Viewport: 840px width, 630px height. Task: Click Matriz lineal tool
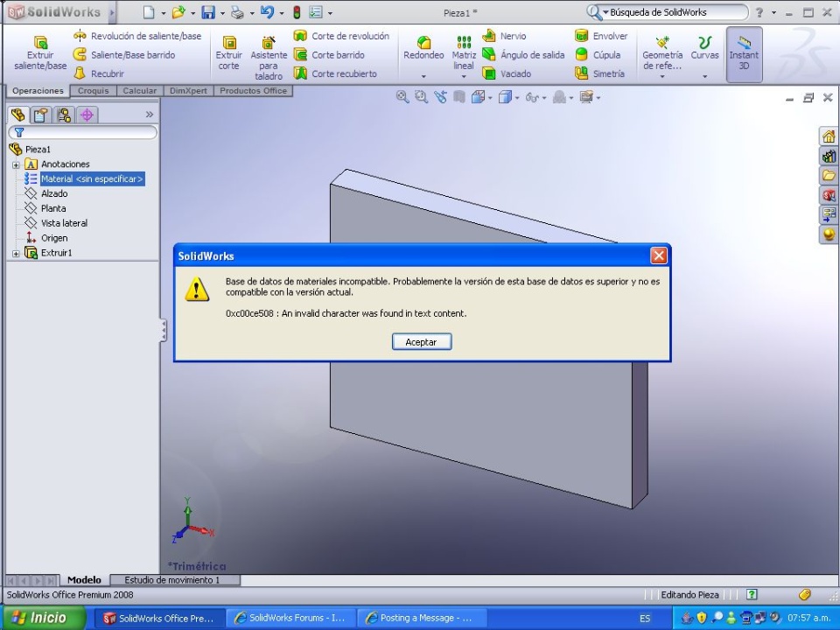point(464,52)
